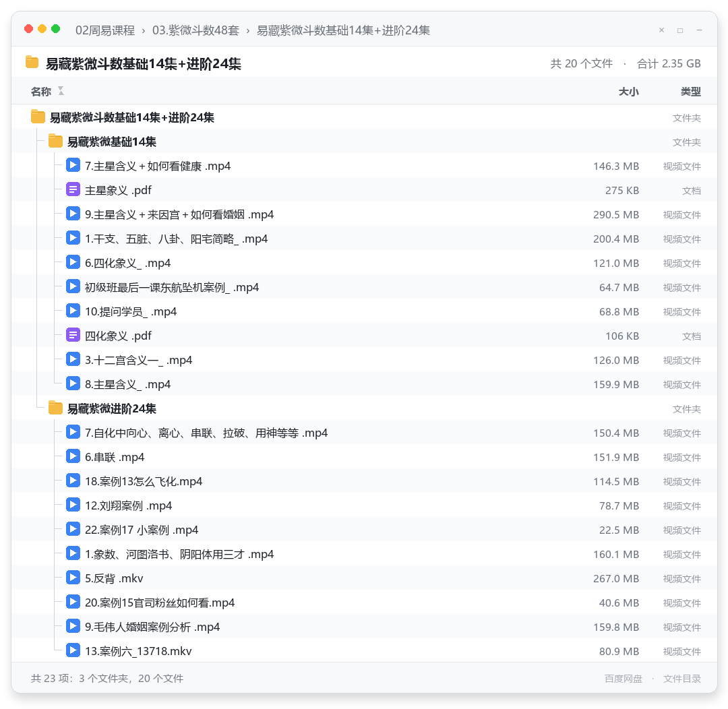728x709 pixels.
Task: Click size value 275 KB
Action: (x=621, y=190)
